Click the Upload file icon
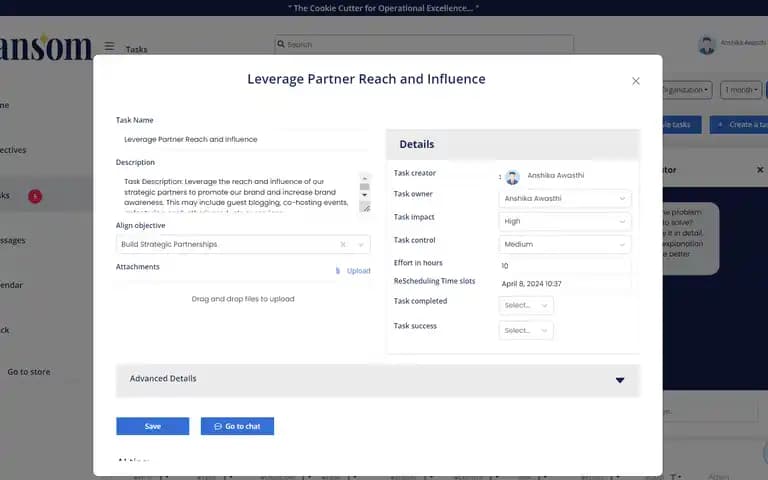The width and height of the screenshot is (768, 480). (337, 271)
